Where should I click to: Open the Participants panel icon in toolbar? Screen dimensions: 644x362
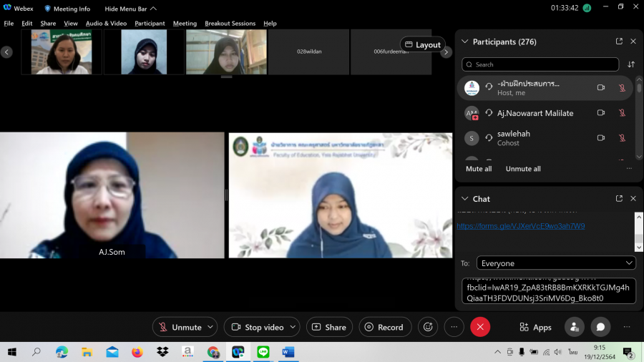(x=574, y=327)
